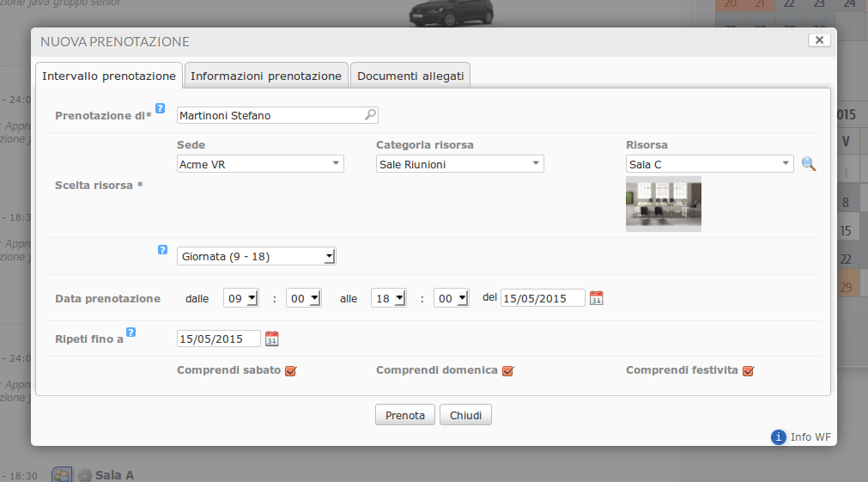Toggle the Comprendi festivita checkbox
The height and width of the screenshot is (482, 868).
[x=748, y=371]
